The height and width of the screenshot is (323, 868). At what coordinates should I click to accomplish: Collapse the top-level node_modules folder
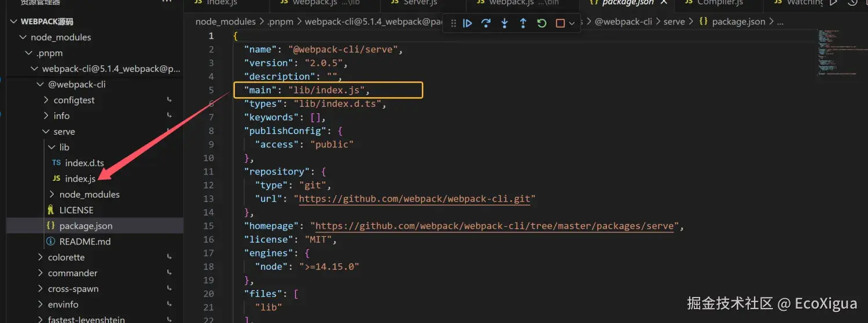point(23,37)
